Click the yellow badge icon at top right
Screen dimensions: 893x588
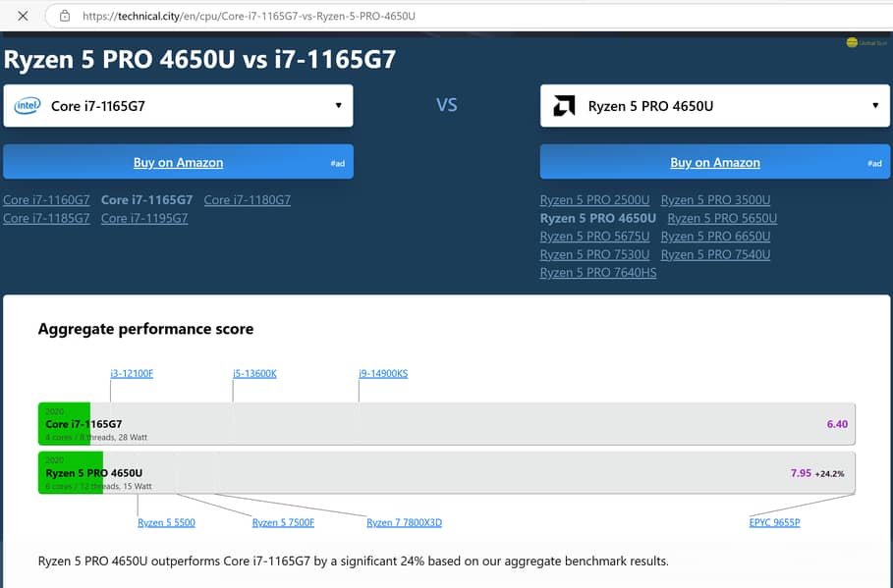click(852, 42)
